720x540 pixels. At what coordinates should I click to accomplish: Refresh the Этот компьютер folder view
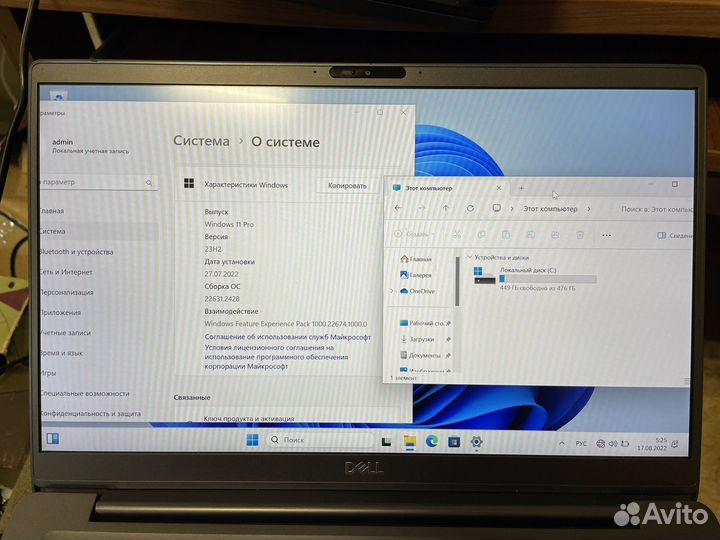(470, 208)
